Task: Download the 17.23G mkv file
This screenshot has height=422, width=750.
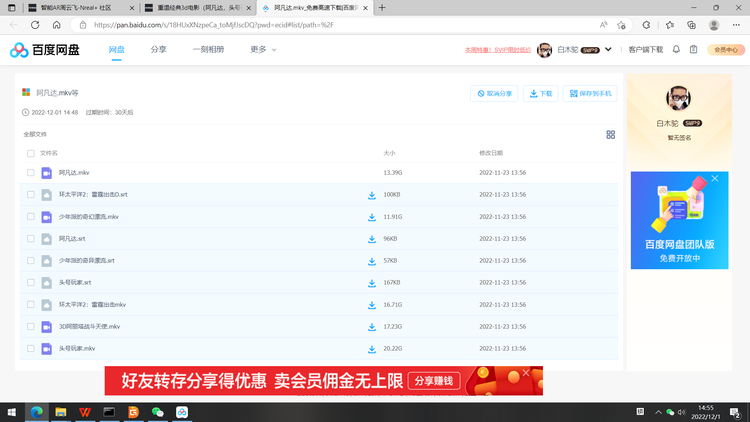Action: tap(372, 327)
